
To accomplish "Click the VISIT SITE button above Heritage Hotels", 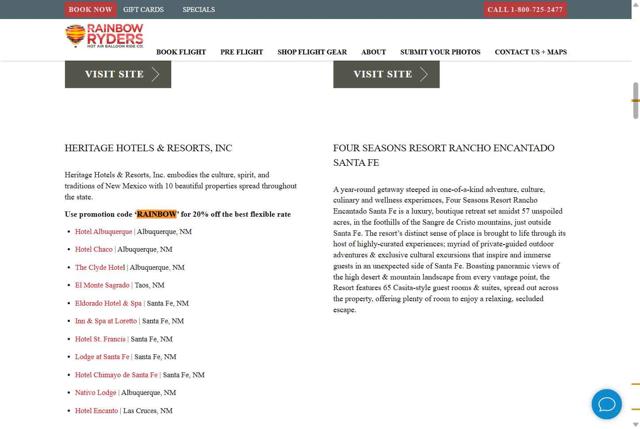I will tap(118, 74).
